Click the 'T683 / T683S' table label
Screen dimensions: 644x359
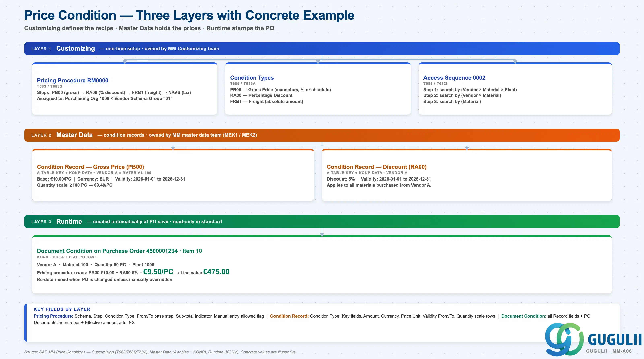[x=50, y=86]
